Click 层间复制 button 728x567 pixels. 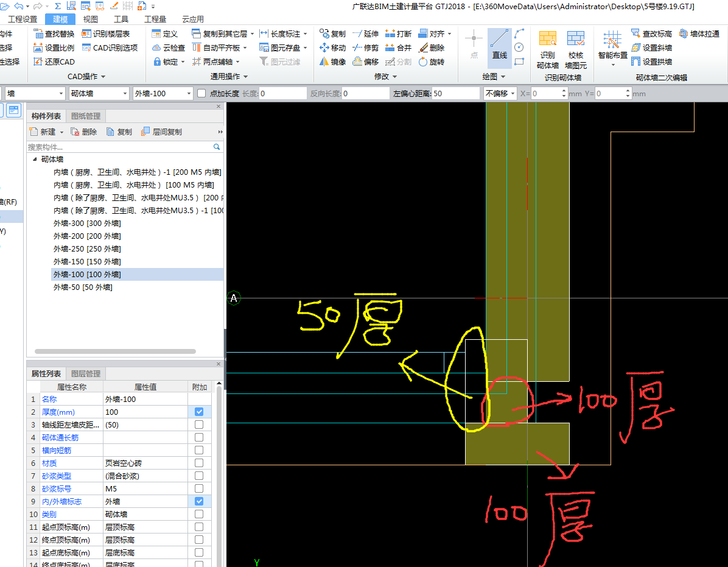click(161, 132)
